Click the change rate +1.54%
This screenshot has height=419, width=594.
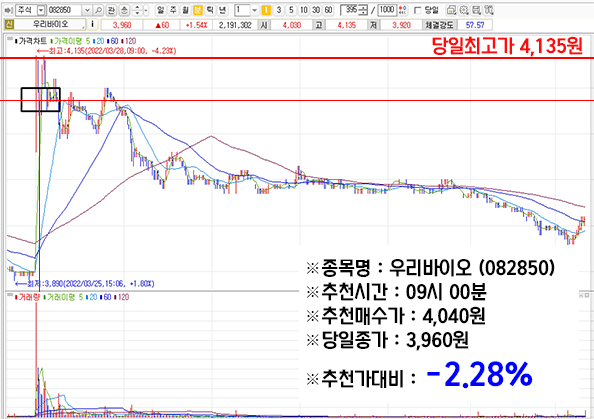pos(196,25)
